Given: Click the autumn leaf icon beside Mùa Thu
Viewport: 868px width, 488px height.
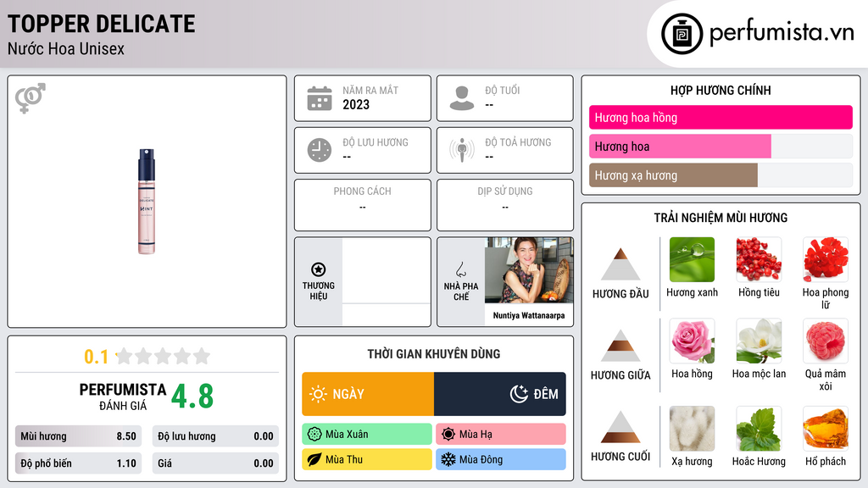Looking at the screenshot, I should 314,459.
